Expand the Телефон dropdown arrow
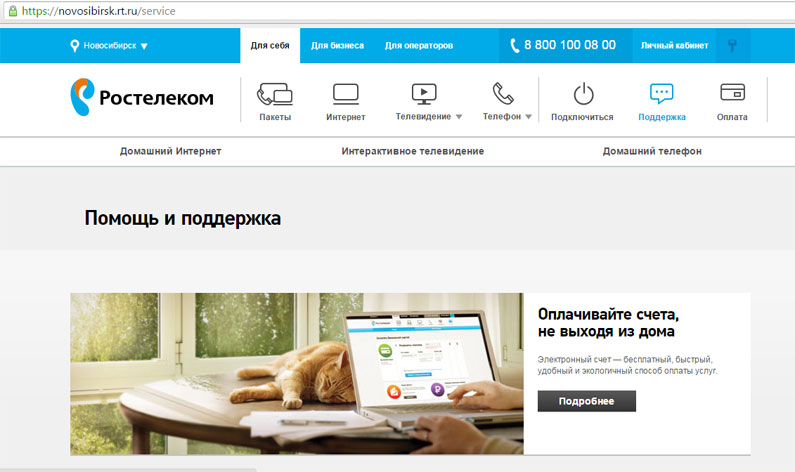795x472 pixels. [x=528, y=117]
